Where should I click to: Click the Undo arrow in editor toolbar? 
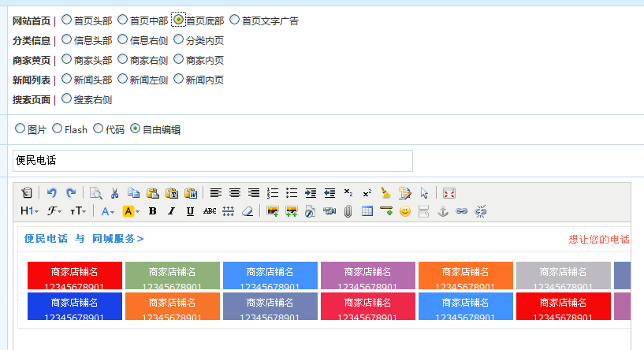[x=52, y=193]
